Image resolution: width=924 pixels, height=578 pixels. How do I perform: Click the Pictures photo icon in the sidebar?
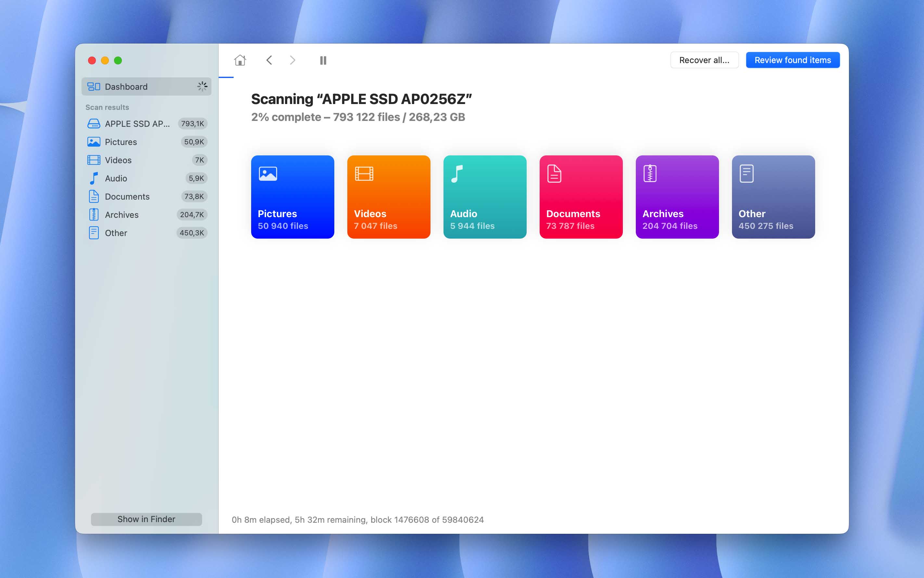[94, 142]
